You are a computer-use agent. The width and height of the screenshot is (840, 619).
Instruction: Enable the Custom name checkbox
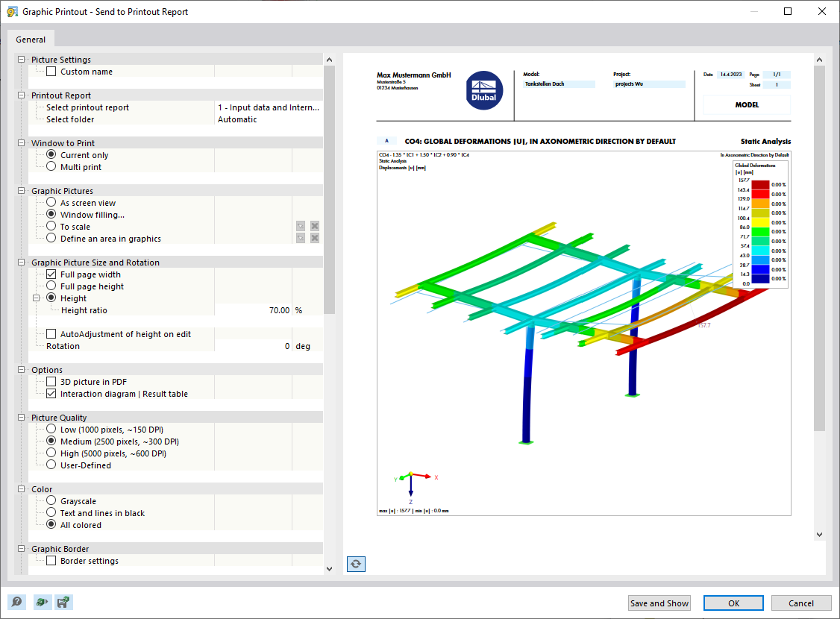(x=51, y=72)
